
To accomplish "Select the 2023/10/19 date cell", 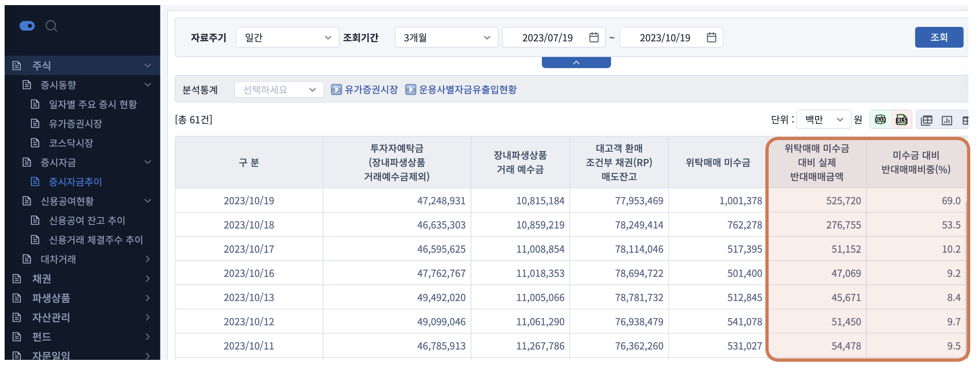I will pos(249,201).
